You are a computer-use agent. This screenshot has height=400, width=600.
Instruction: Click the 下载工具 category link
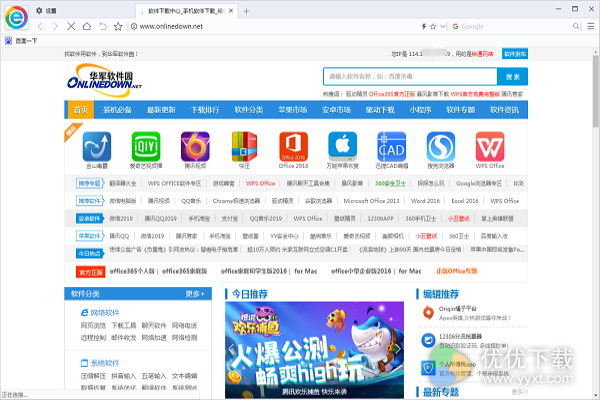coord(124,325)
